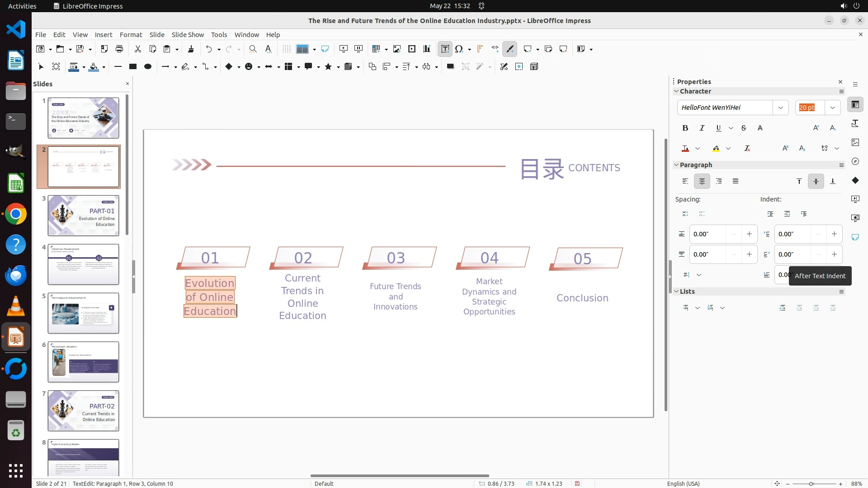Open the font name dropdown
This screenshot has height=488, width=868.
[780, 108]
